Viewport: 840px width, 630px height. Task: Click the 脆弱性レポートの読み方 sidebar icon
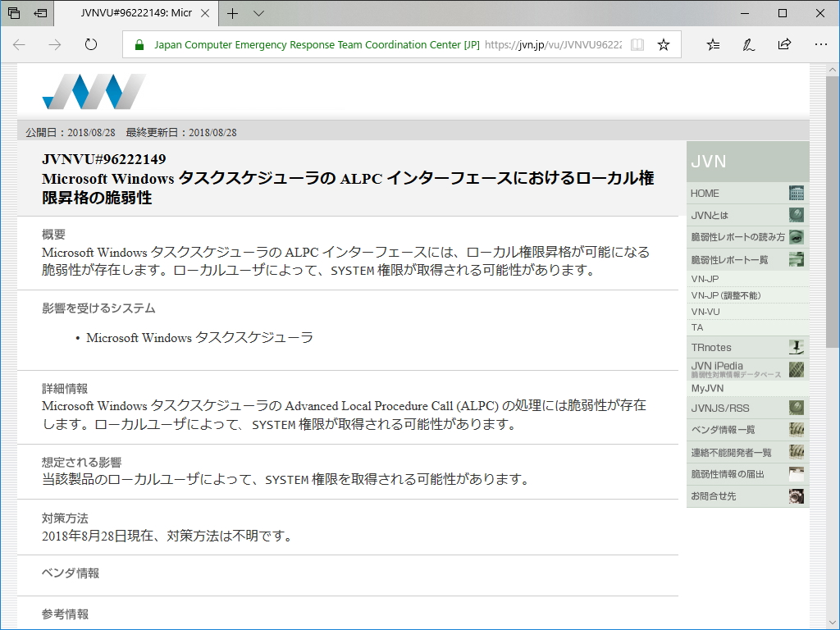coord(795,236)
